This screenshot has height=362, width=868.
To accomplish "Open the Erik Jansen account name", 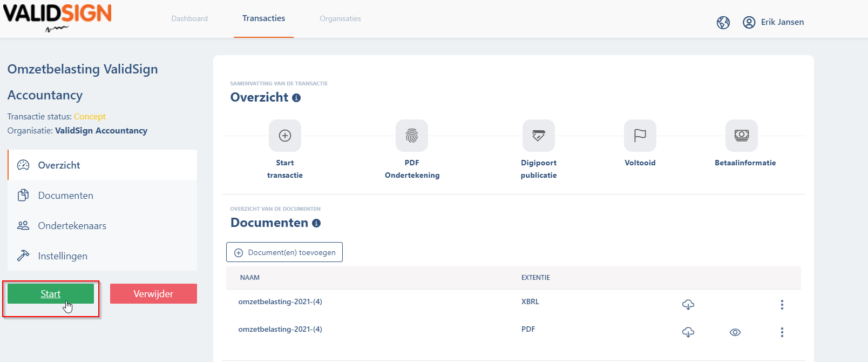I will 782,22.
